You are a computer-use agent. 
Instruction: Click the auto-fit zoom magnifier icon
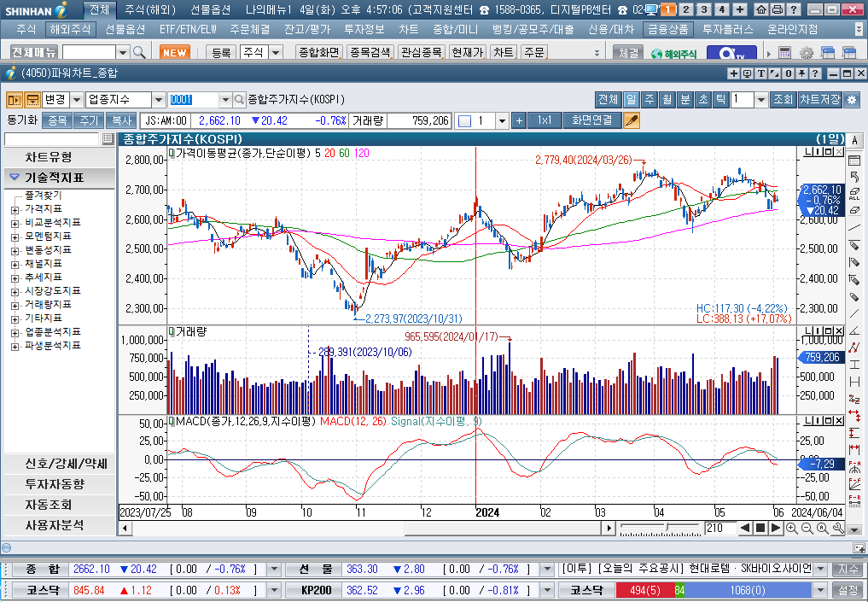pos(823,529)
